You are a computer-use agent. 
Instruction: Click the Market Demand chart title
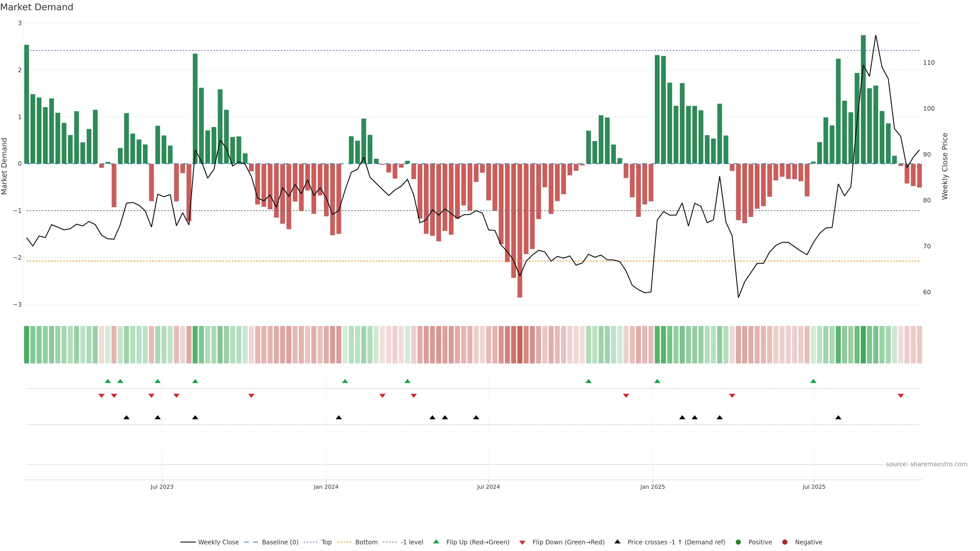[x=36, y=7]
